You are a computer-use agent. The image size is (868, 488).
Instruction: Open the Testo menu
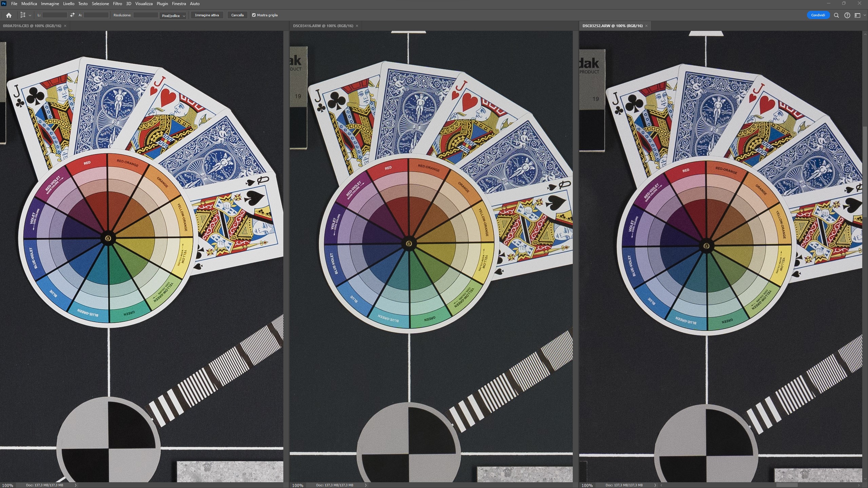point(83,4)
